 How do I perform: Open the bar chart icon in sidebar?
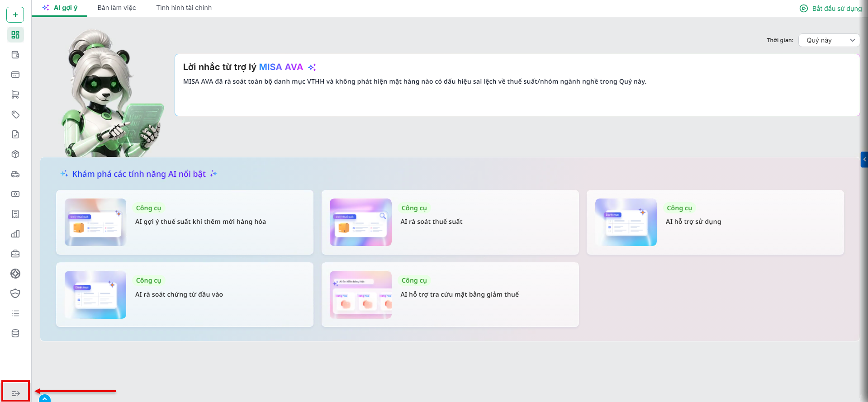coord(15,234)
